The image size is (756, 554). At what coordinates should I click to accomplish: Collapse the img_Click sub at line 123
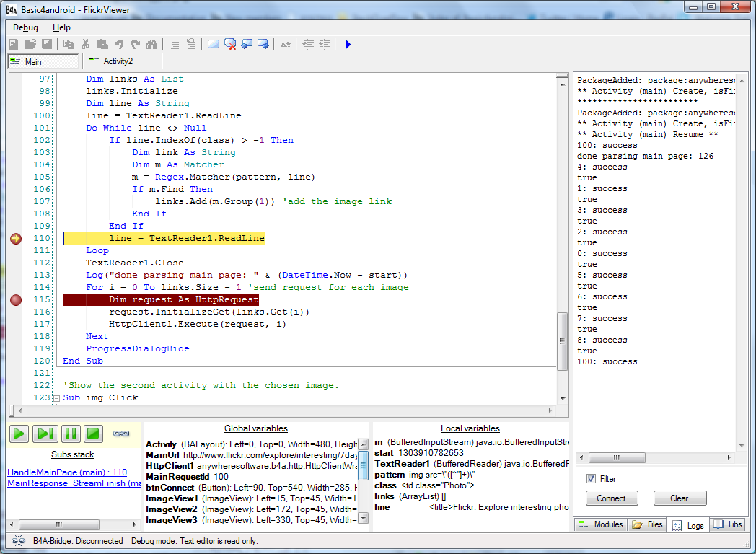[56, 397]
